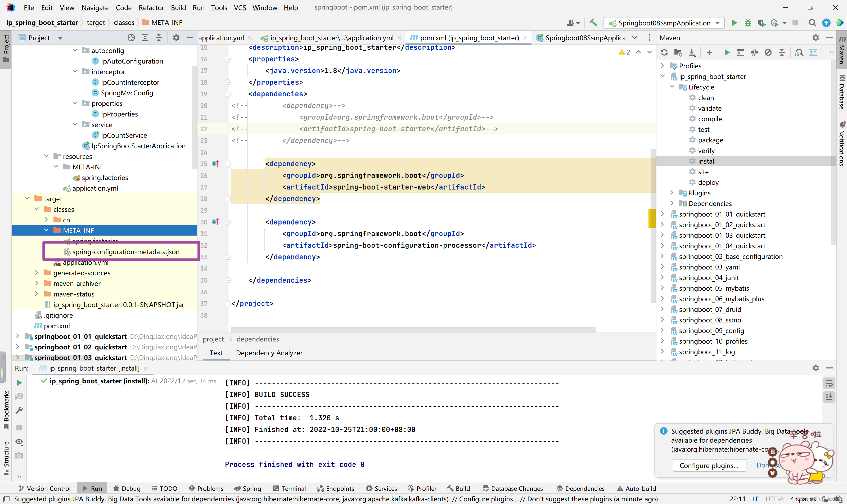Click gutter override marker on line 25
The height and width of the screenshot is (504, 847).
click(215, 164)
